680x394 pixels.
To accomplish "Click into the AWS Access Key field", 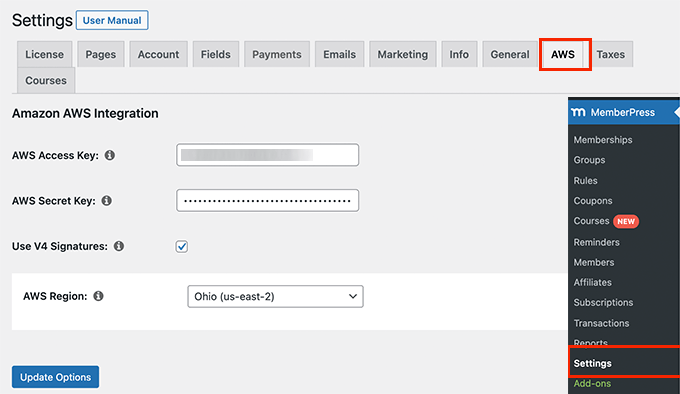I will point(268,155).
